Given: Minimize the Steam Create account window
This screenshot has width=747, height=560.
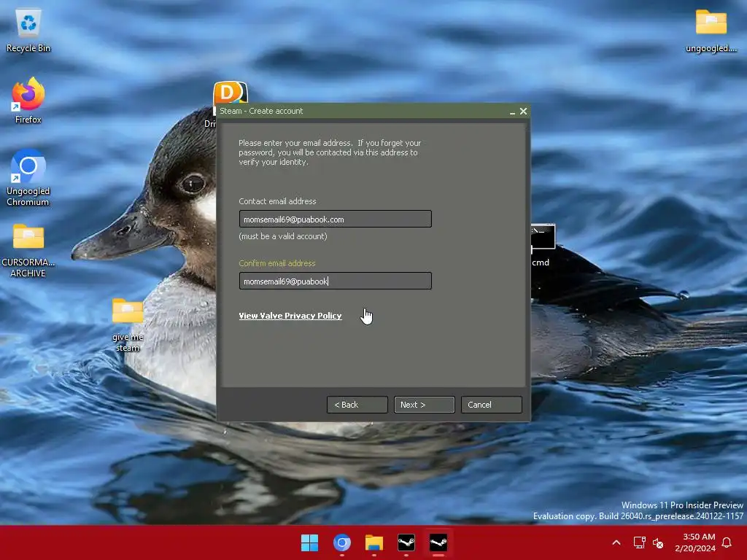Looking at the screenshot, I should (x=512, y=112).
